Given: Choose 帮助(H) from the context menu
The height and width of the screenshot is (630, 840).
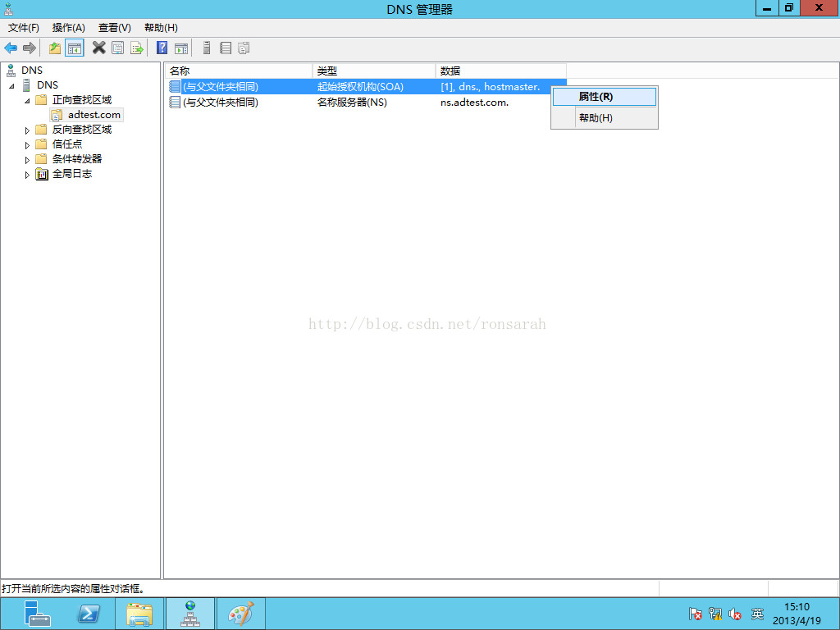Looking at the screenshot, I should (605, 118).
